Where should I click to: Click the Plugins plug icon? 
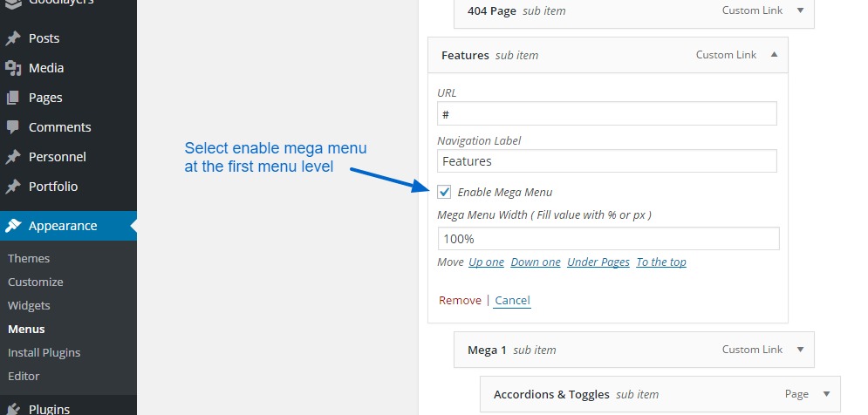pos(13,409)
